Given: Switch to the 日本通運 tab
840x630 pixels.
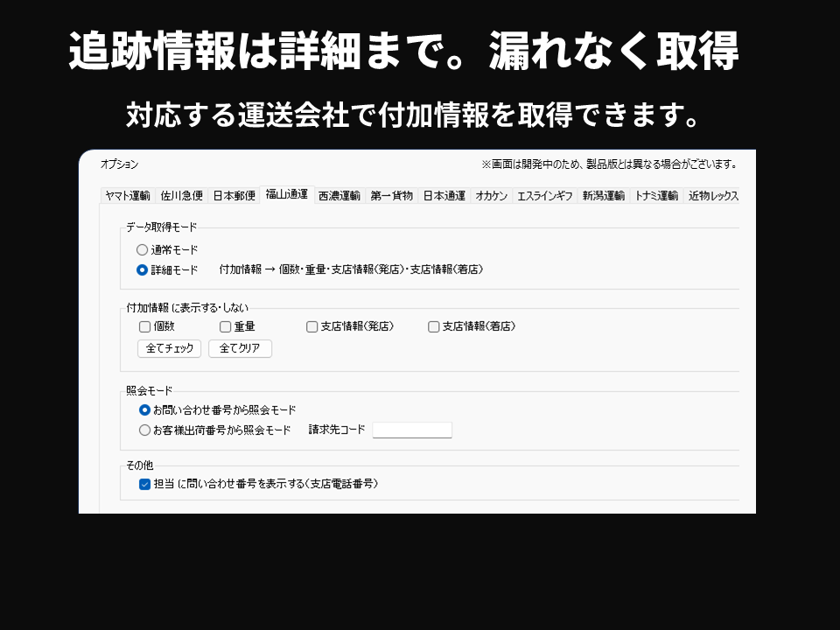Looking at the screenshot, I should pos(444,196).
